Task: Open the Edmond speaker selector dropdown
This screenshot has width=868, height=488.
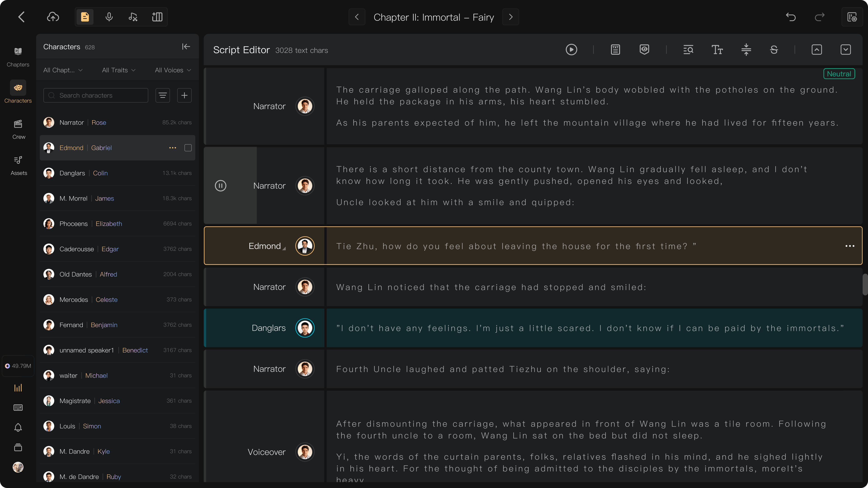Action: pos(267,246)
